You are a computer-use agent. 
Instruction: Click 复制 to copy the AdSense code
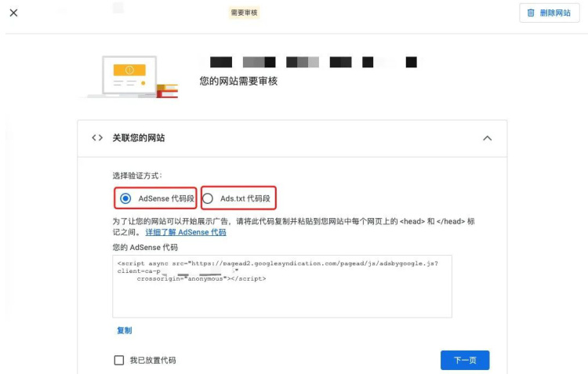[124, 331]
